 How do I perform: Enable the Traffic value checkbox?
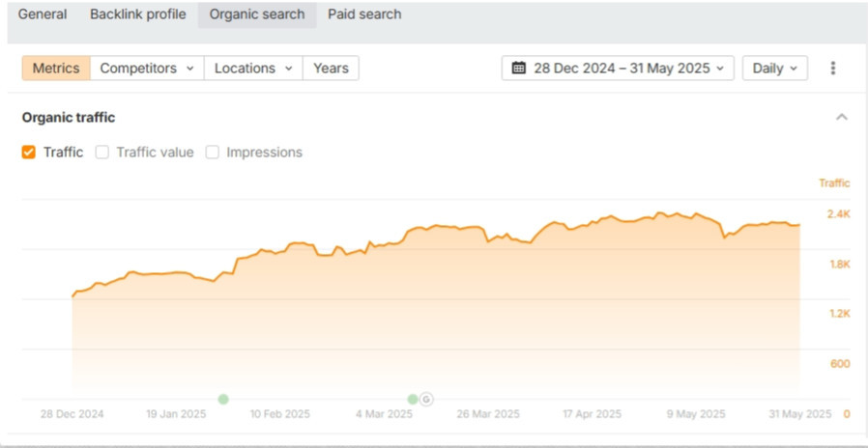102,153
